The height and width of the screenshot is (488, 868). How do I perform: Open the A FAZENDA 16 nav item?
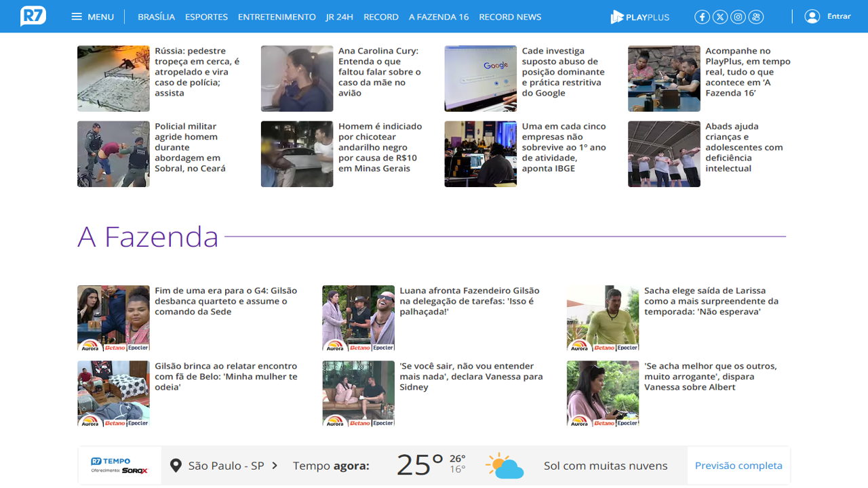tap(439, 17)
